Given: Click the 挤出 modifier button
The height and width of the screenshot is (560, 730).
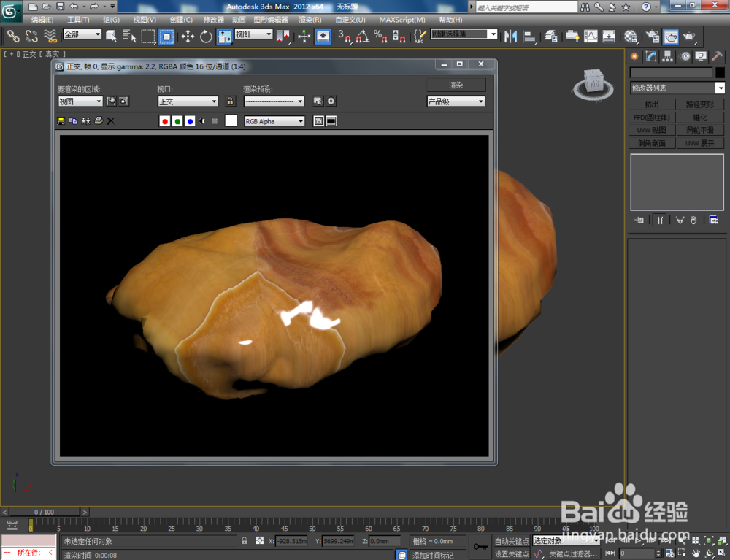Looking at the screenshot, I should 652,104.
